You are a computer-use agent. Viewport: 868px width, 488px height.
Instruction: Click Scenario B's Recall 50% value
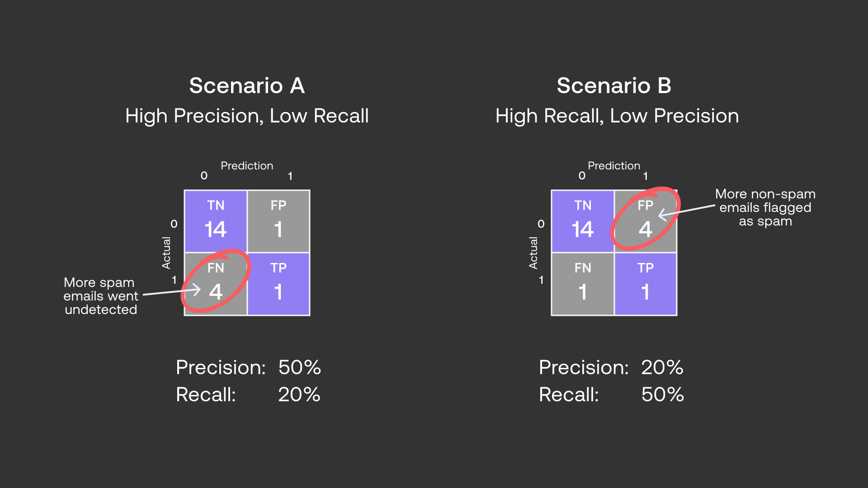coord(662,394)
